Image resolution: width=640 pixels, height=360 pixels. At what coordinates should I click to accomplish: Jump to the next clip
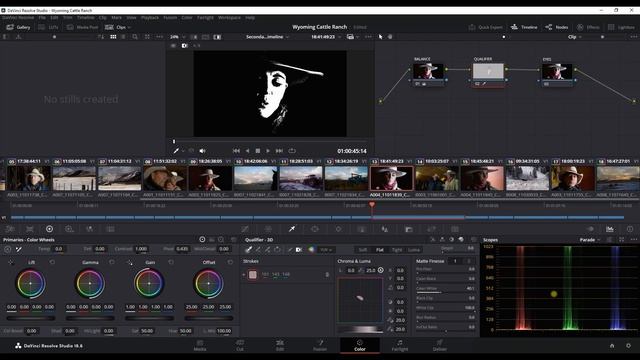pyautogui.click(x=279, y=151)
